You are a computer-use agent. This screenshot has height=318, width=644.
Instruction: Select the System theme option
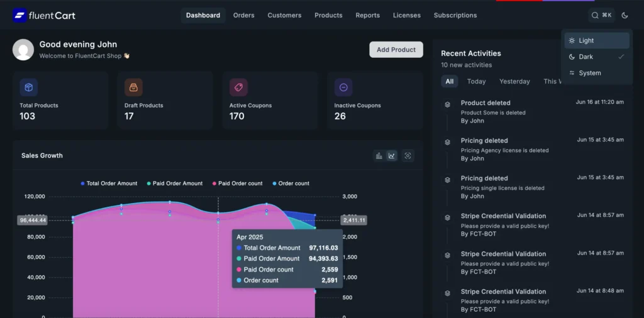click(x=597, y=73)
